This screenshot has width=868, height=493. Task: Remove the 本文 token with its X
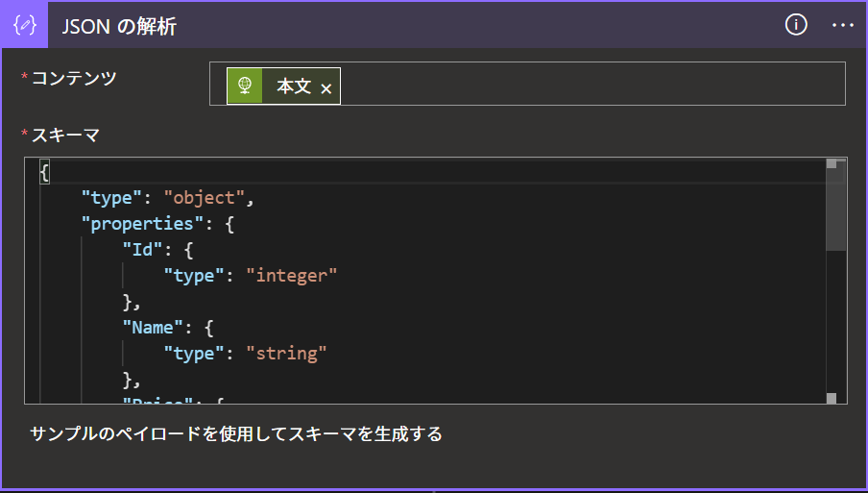tap(326, 88)
